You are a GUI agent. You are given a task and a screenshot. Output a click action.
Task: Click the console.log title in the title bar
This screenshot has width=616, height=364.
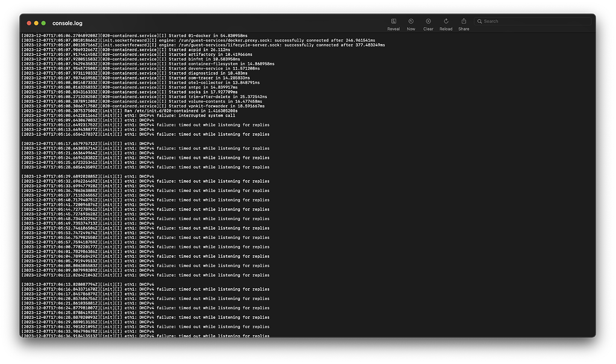pos(66,23)
